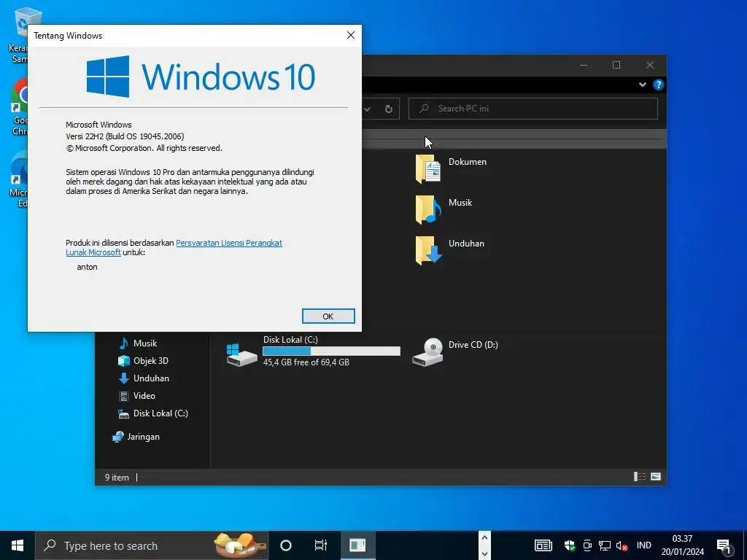Viewport: 747px width, 560px height.
Task: Open News and interests tray icon
Action: (543, 545)
